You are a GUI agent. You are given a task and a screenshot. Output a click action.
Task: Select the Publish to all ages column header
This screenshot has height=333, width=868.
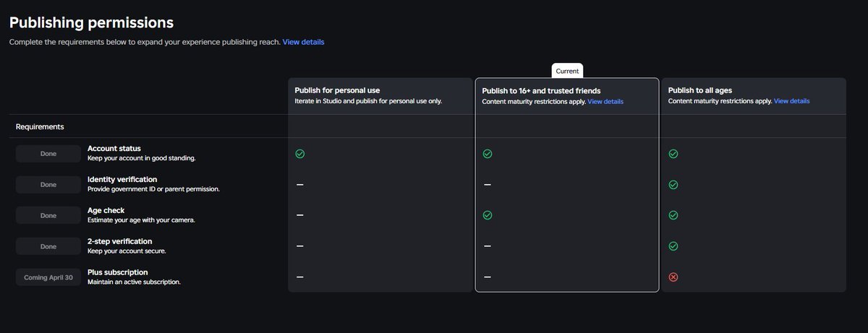700,90
